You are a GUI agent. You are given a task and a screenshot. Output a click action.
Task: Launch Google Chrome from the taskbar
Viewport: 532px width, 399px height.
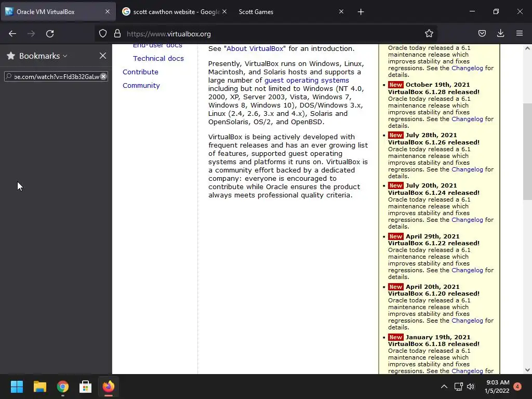(x=63, y=387)
